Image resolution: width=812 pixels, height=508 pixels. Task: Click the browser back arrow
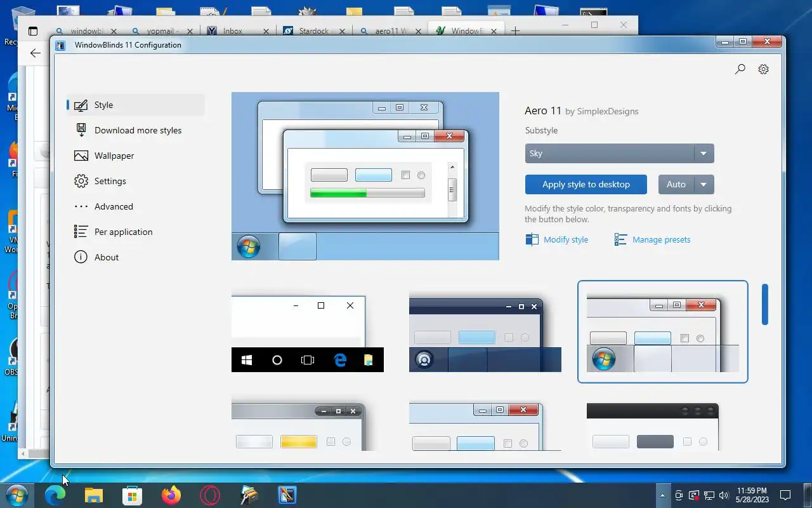point(36,53)
